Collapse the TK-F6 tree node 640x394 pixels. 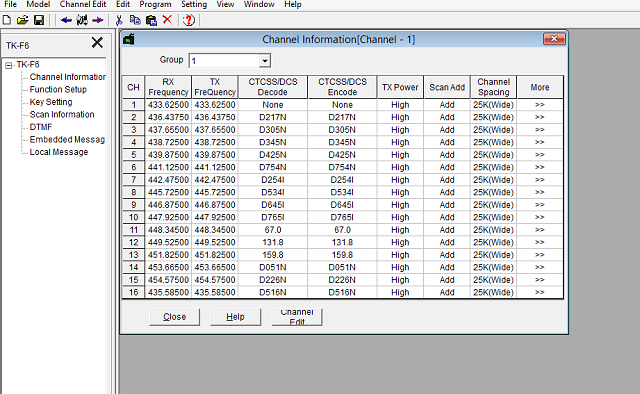9,65
